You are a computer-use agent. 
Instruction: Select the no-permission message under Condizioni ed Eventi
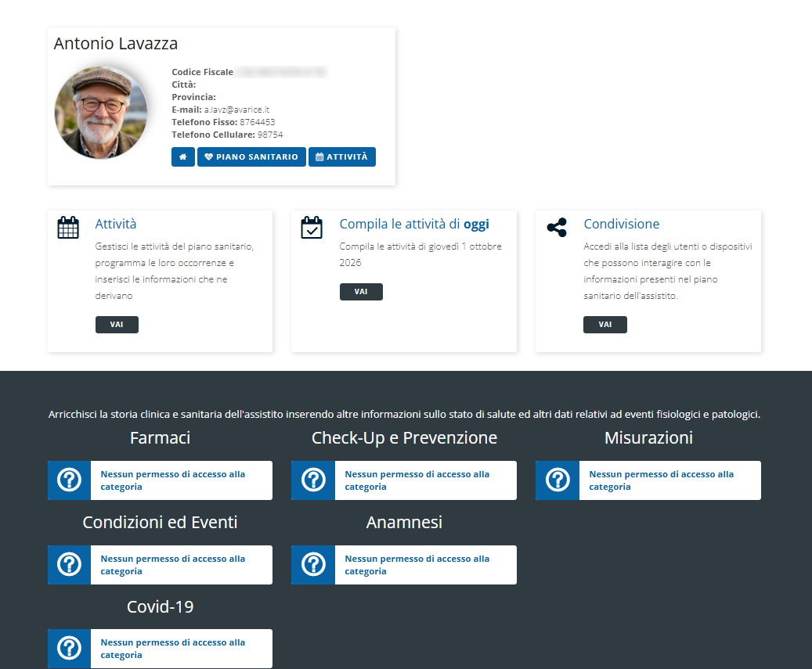pyautogui.click(x=173, y=564)
